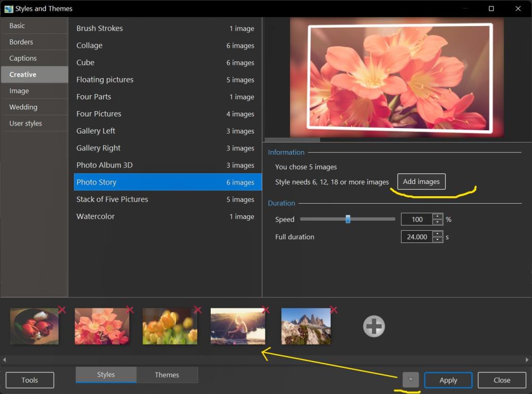Viewport: 532px width, 394px height.
Task: Click the round plus icon to add image
Action: pyautogui.click(x=374, y=326)
